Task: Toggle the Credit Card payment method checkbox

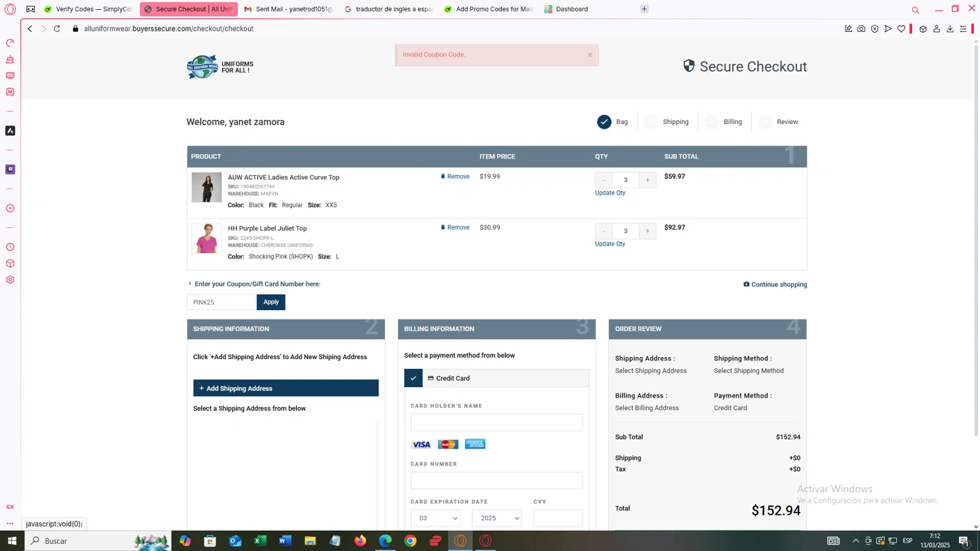Action: coord(413,378)
